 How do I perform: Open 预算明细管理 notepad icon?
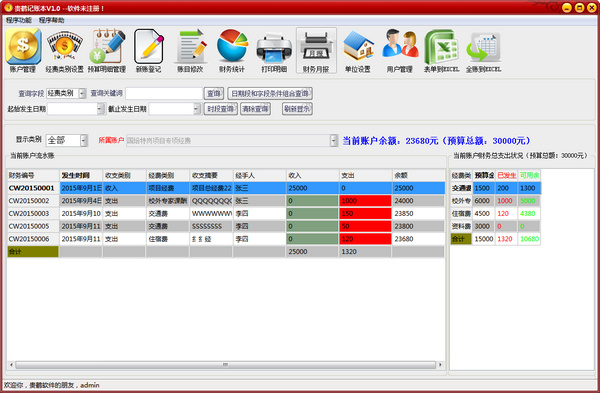pos(107,51)
